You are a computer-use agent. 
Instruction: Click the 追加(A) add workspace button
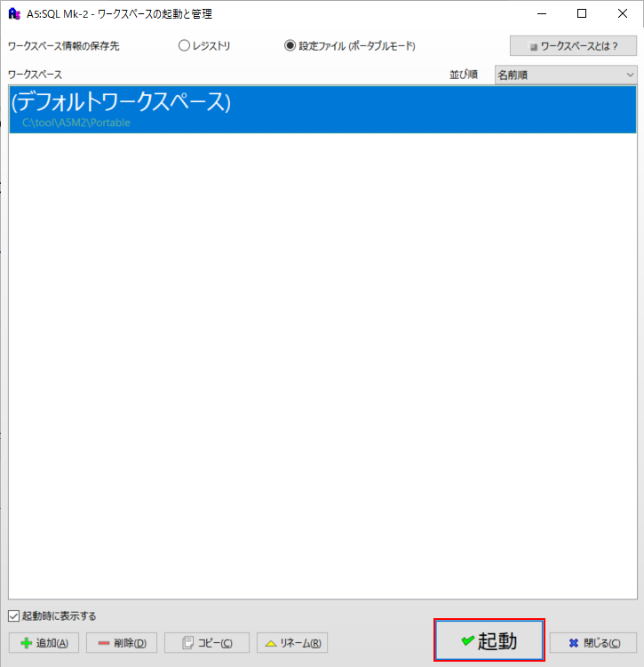pyautogui.click(x=44, y=643)
